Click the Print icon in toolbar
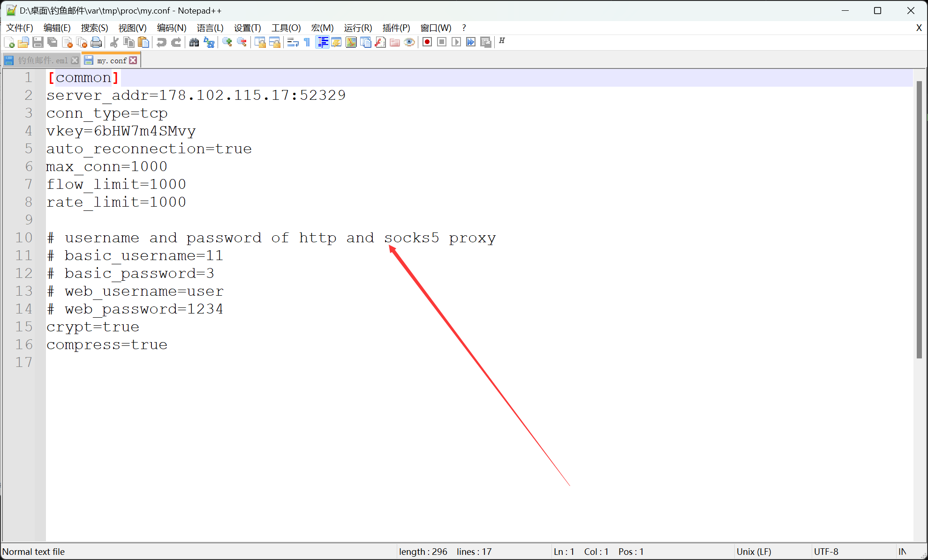 (96, 42)
